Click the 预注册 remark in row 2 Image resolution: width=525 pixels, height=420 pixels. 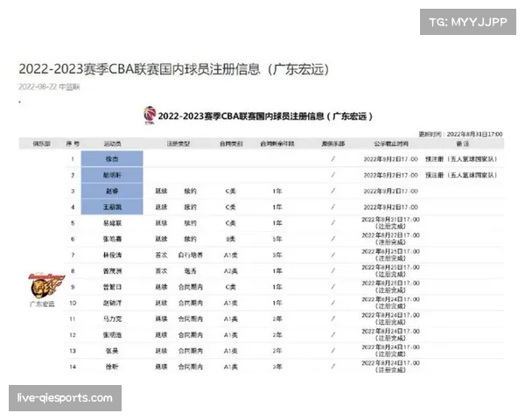point(461,175)
